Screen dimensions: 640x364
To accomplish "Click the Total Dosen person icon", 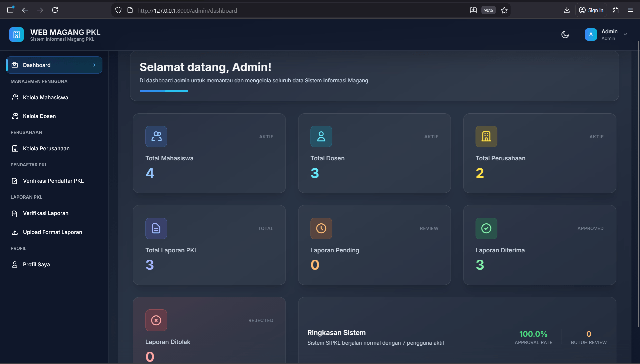I will click(x=321, y=136).
